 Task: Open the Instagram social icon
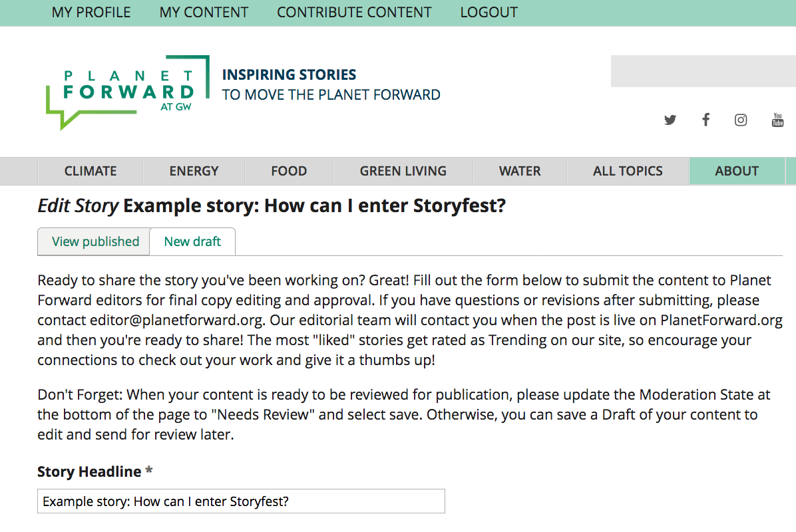[741, 120]
